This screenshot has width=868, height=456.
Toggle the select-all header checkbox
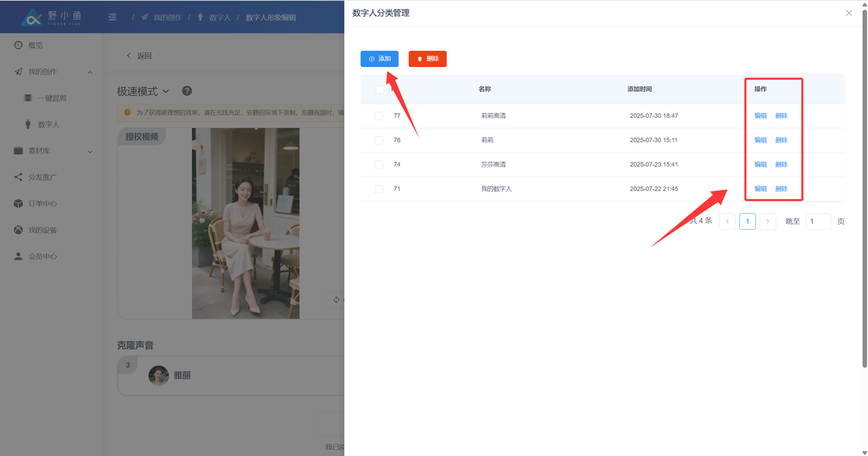[x=380, y=89]
